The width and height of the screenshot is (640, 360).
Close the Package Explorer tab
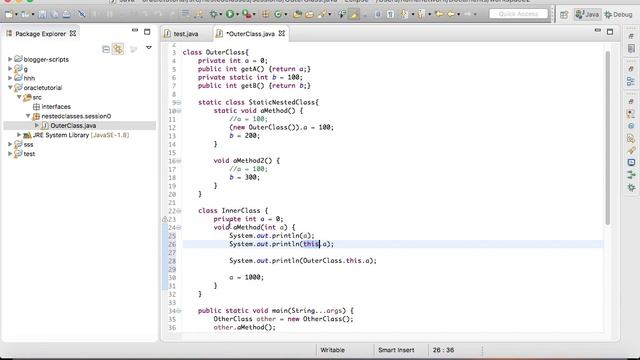73,33
